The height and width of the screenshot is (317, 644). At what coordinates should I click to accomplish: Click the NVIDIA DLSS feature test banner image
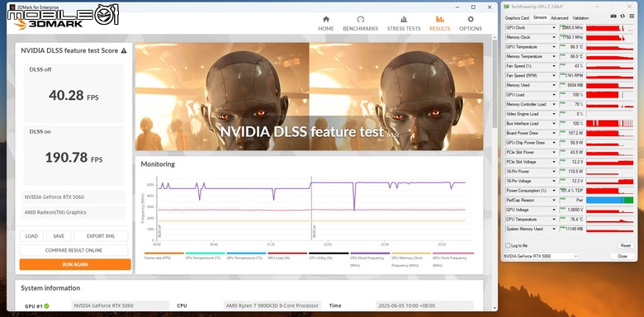click(x=310, y=97)
